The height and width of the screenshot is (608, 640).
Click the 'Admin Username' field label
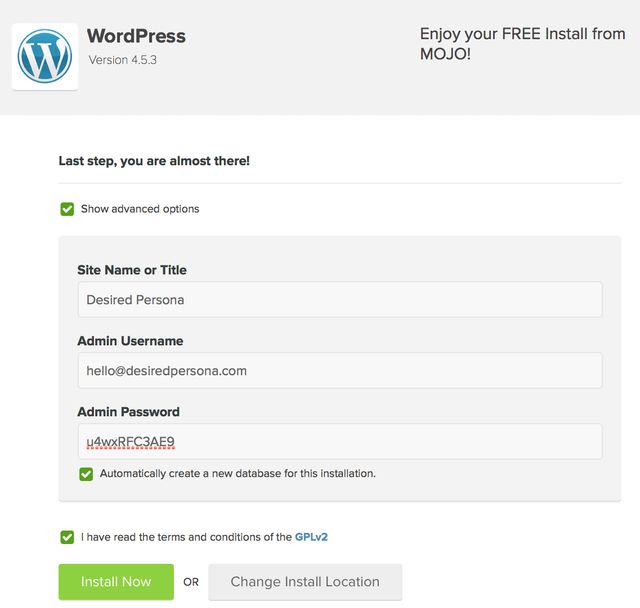click(130, 341)
